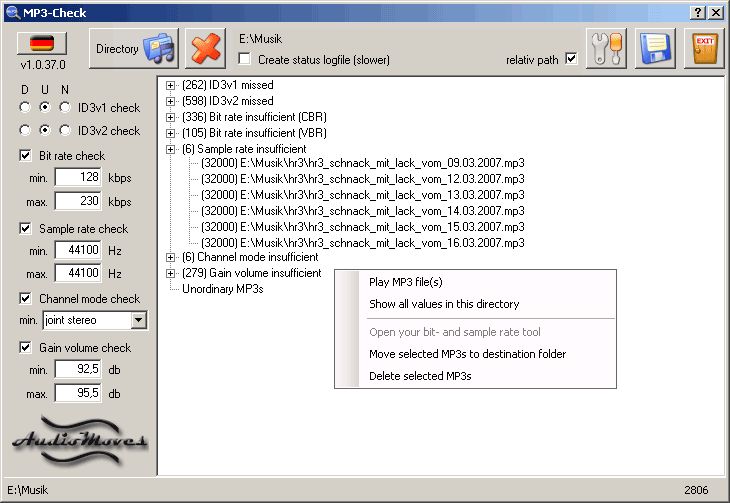
Task: Expand (336) Bit rate insufficient (CBR)
Action: [171, 117]
